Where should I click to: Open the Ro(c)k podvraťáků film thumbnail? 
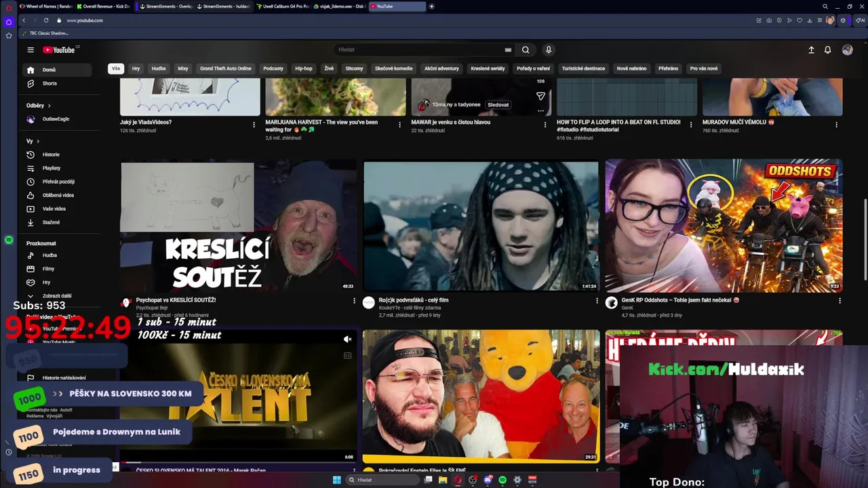(481, 225)
